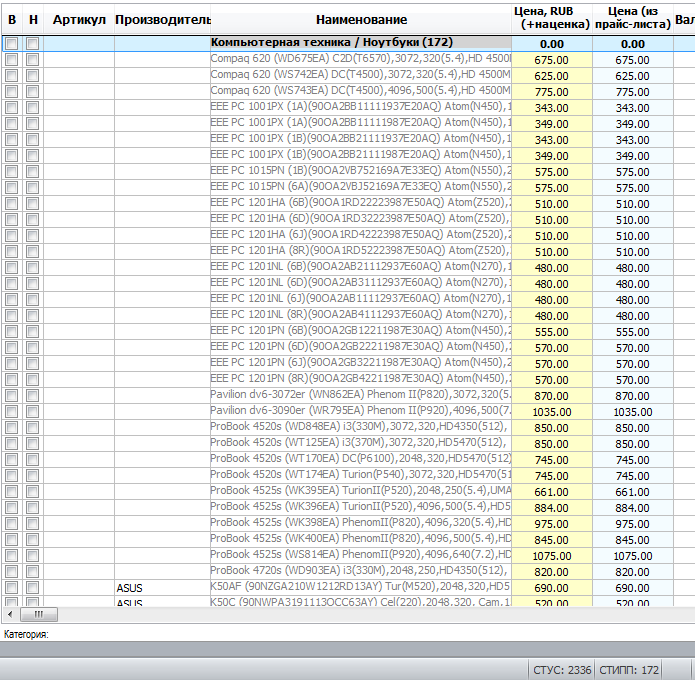Tick the Н checkbox for Compaq 620 (WS742EA)
This screenshot has height=680, width=695.
[32, 76]
